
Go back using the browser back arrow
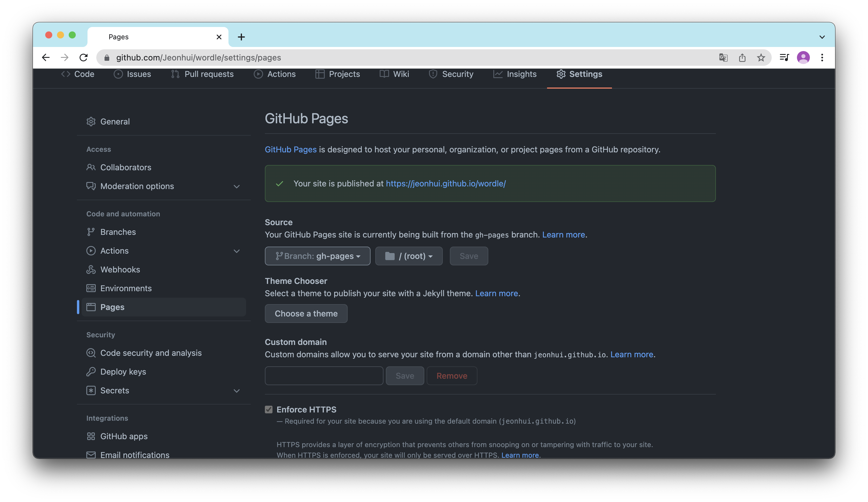coord(46,58)
